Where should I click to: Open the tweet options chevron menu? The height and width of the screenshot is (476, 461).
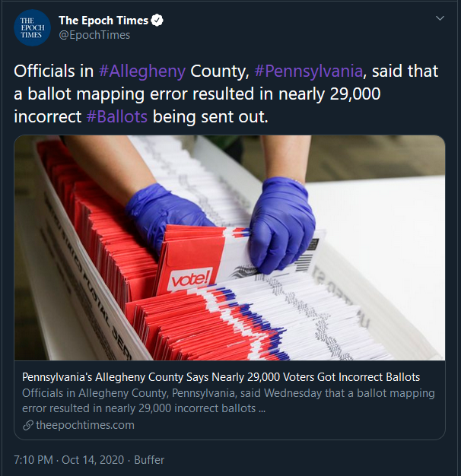click(x=439, y=17)
